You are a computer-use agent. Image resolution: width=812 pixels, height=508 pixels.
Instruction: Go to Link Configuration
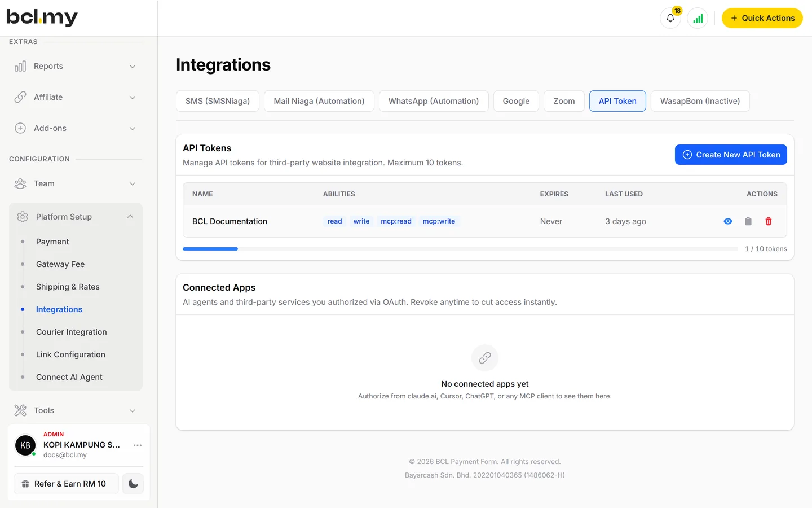[70, 354]
